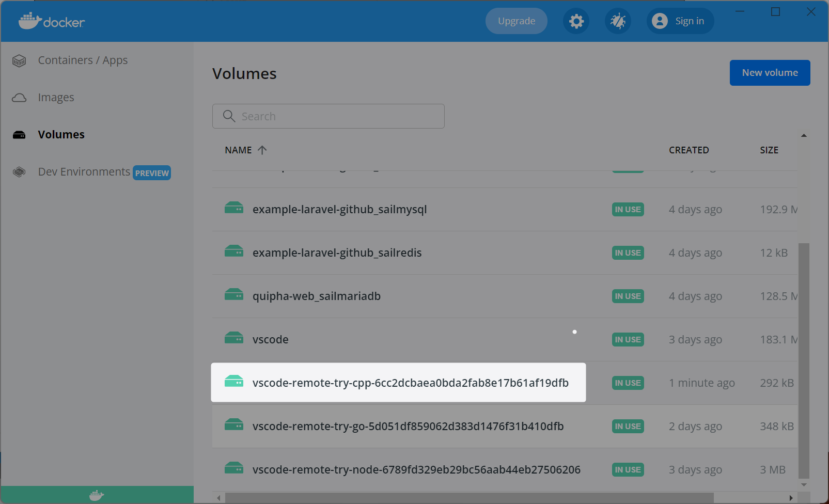
Task: Click the scroll-up arrow of the volumes list
Action: click(x=804, y=135)
